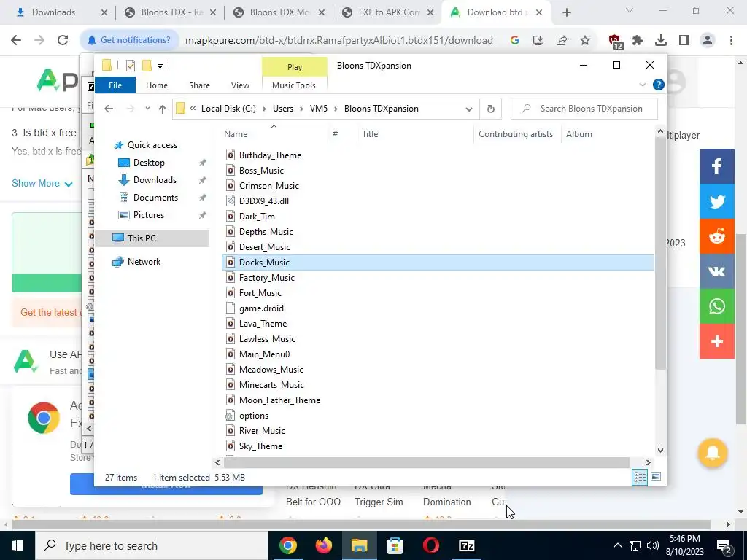
Task: Click the Moon_Father_Theme file icon
Action: click(x=231, y=400)
